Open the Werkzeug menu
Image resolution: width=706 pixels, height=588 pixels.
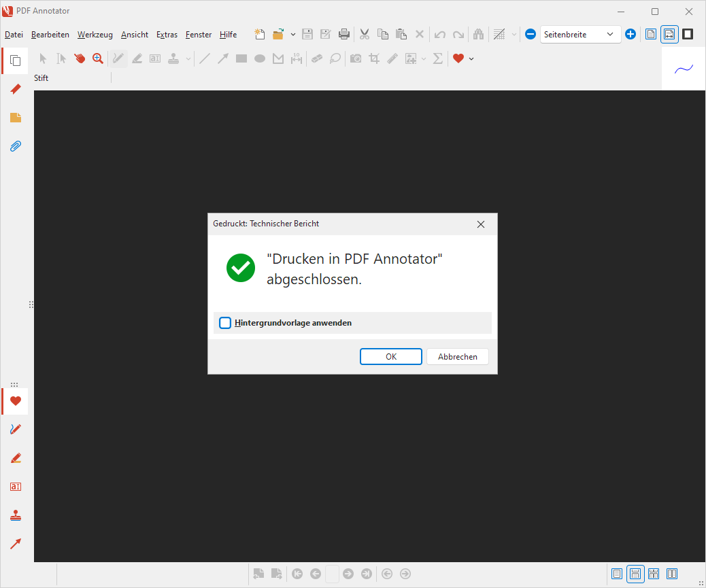coord(95,34)
